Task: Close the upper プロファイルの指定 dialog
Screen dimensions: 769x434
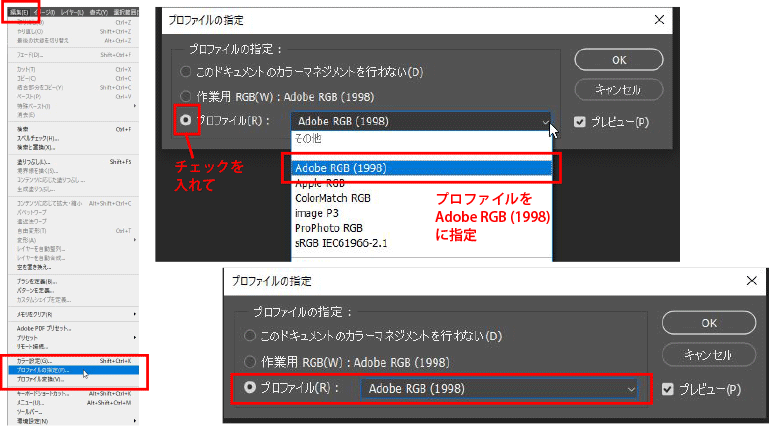Action: coord(659,20)
